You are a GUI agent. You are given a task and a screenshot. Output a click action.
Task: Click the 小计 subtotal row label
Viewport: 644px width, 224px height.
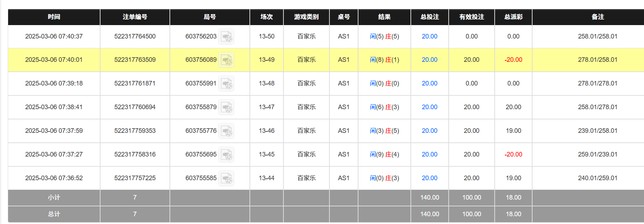54,198
